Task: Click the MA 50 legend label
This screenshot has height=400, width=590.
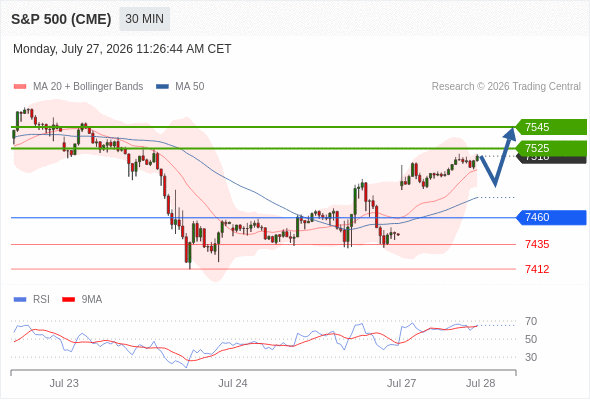Action: coord(190,87)
